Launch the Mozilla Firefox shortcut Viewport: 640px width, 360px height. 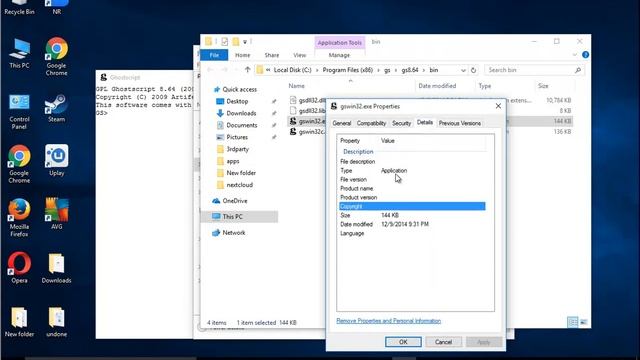point(19,218)
